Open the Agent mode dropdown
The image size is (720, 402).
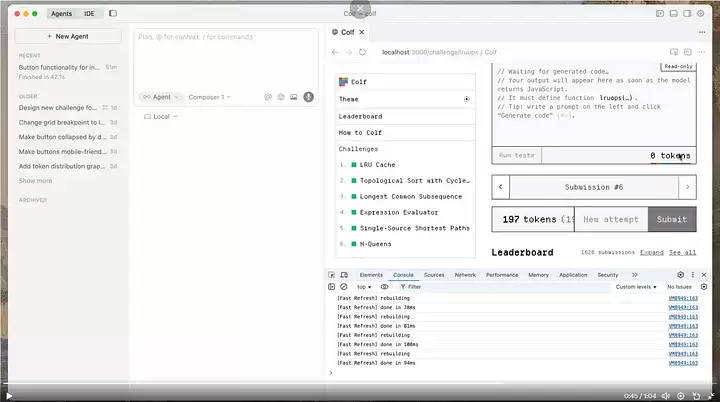click(x=160, y=97)
